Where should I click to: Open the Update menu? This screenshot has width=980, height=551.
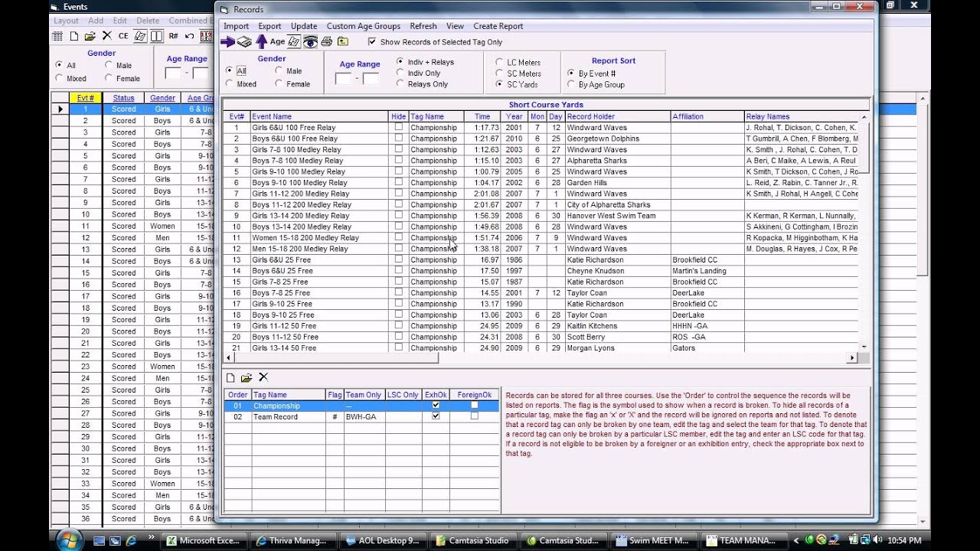(304, 26)
